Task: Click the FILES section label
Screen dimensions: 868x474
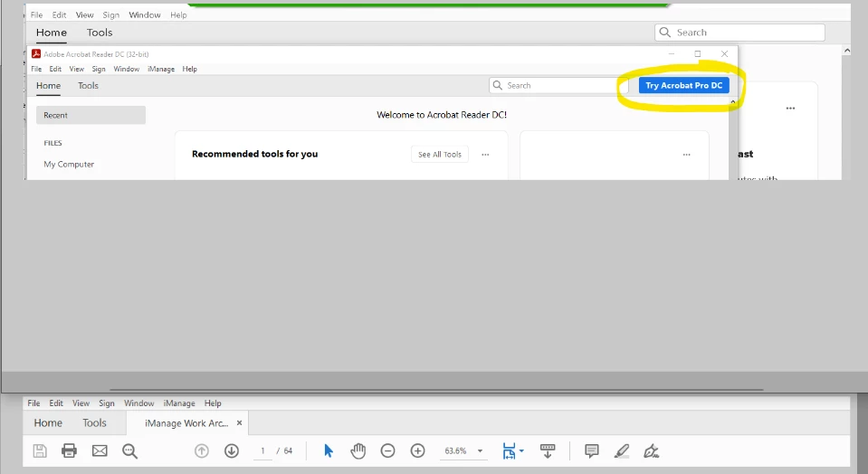Action: pos(52,143)
